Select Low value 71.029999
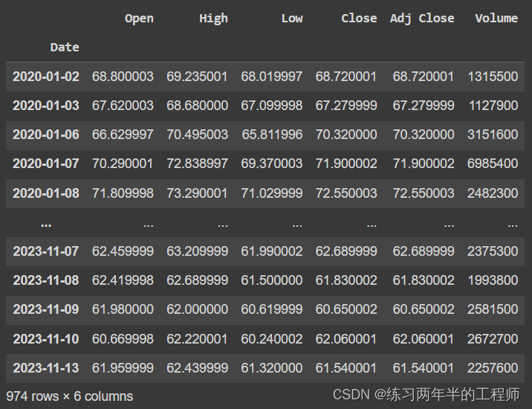 pos(272,193)
